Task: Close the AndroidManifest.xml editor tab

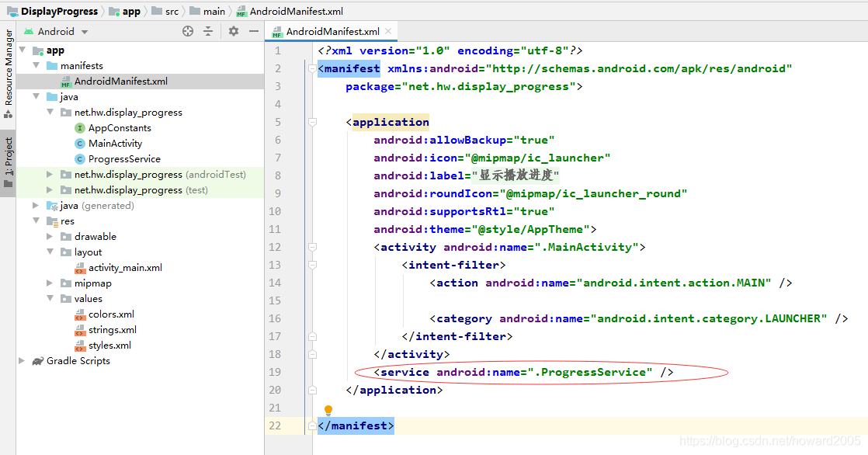Action: [x=388, y=31]
